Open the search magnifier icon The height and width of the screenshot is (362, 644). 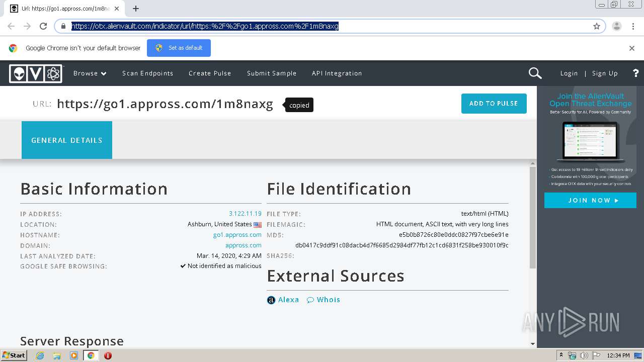pos(535,73)
